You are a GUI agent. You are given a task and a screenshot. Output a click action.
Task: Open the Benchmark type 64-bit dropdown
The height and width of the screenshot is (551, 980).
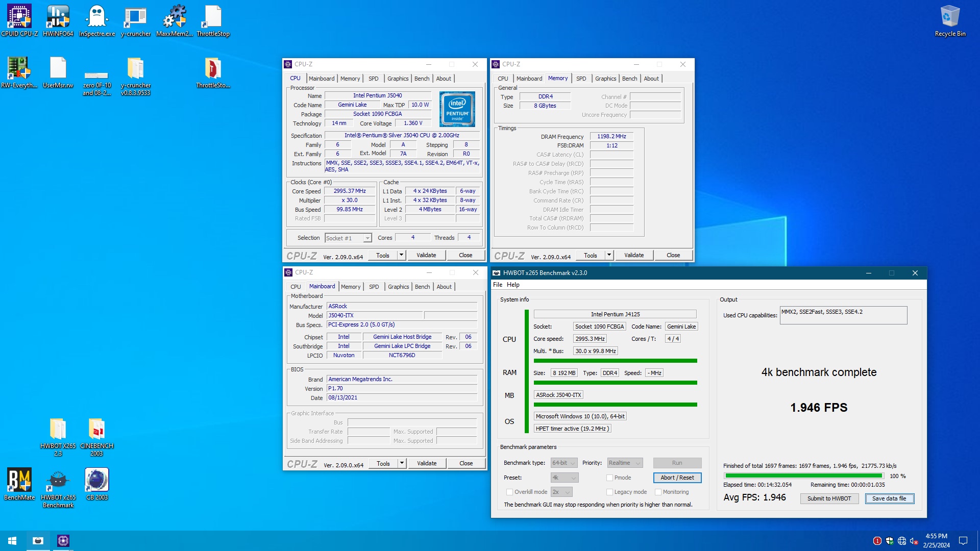pos(564,463)
